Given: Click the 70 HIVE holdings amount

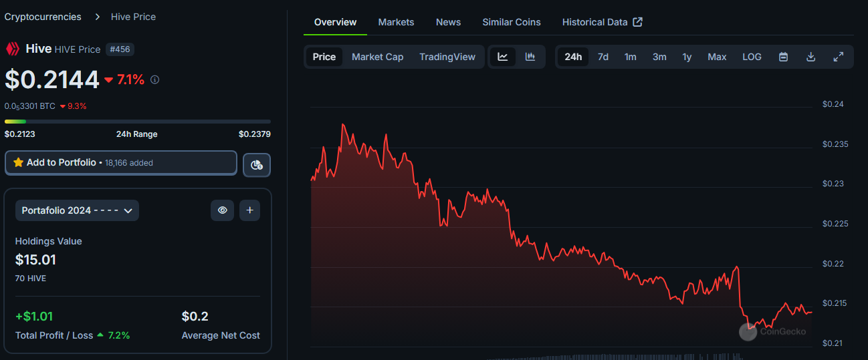Looking at the screenshot, I should click(x=31, y=278).
